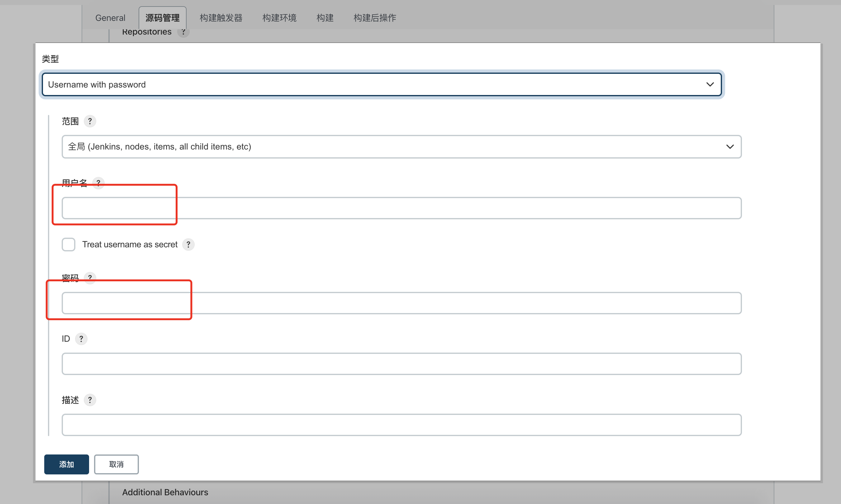Screen dimensions: 841x504
Task: Expand the 范围 全局 scope dropdown
Action: (401, 147)
